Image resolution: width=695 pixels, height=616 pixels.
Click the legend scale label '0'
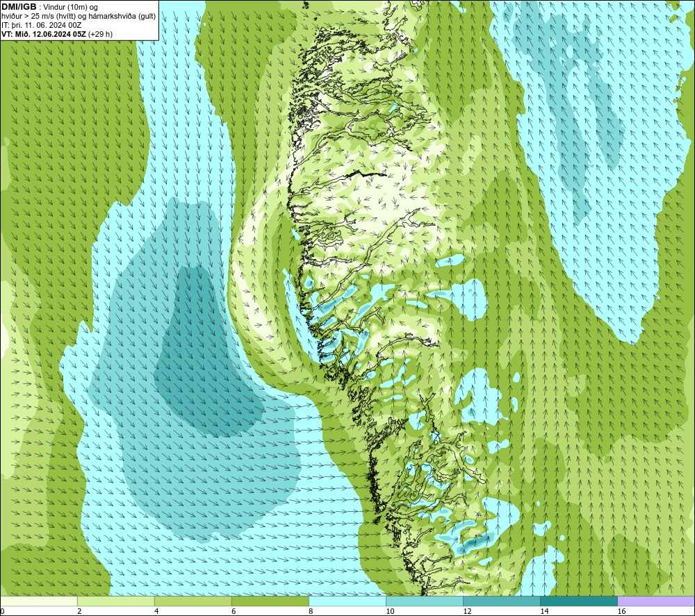[x=2, y=612]
